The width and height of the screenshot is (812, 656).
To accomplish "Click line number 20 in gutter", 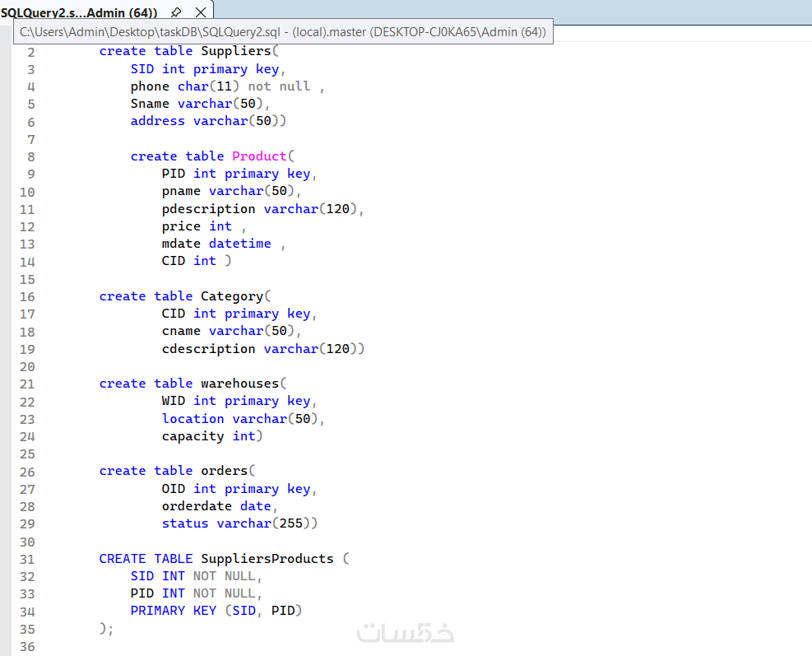I will (x=27, y=367).
